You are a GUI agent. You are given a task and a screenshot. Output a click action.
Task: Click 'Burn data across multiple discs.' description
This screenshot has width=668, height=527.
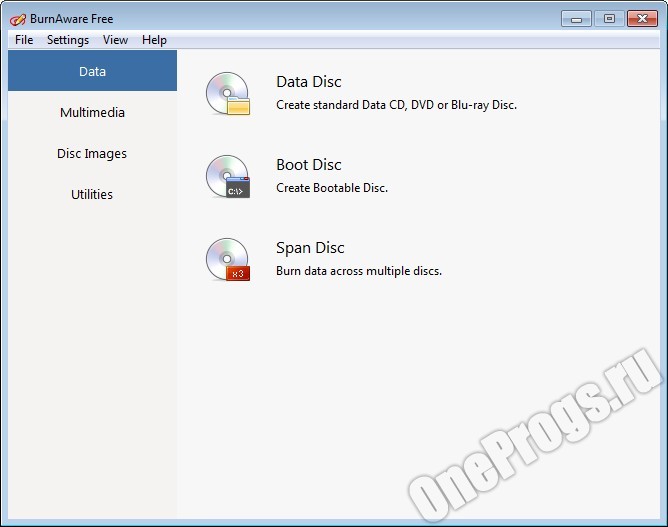point(359,271)
